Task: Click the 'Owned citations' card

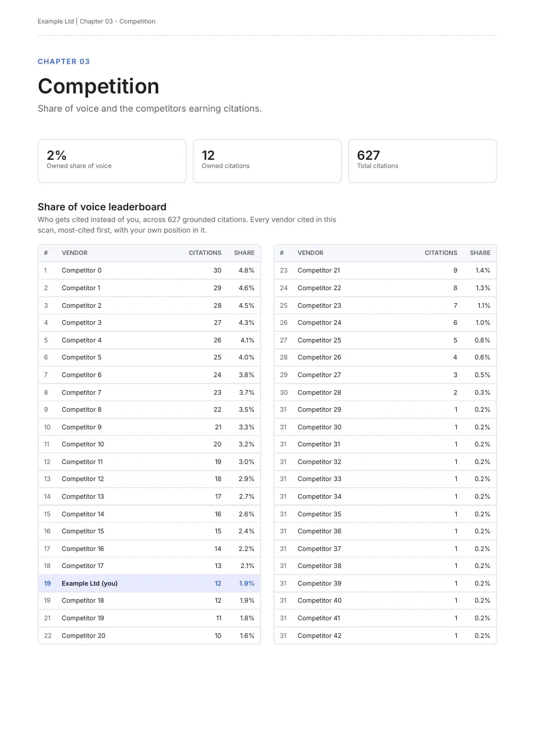Action: click(x=267, y=161)
